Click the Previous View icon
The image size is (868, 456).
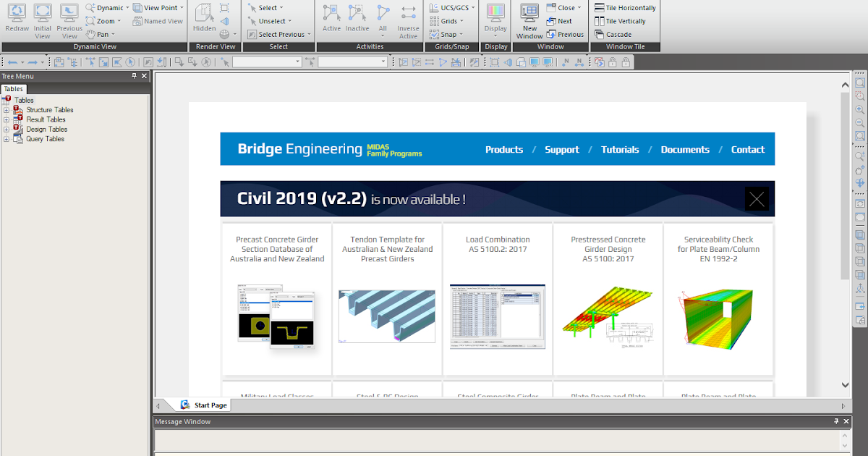(69, 12)
